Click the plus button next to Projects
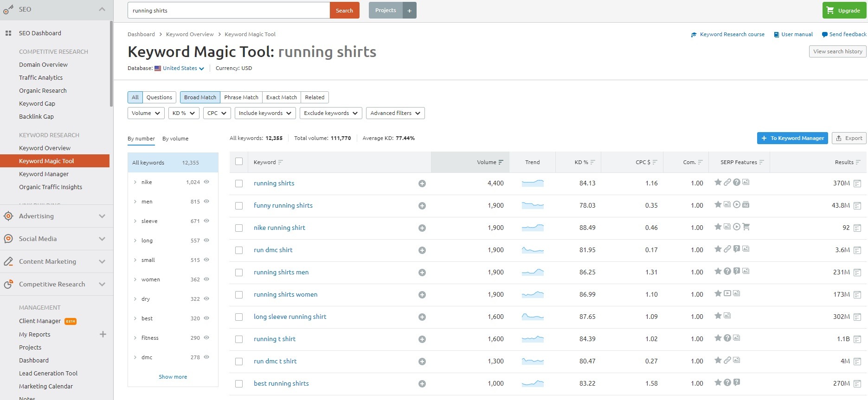This screenshot has width=868, height=400. [x=410, y=10]
